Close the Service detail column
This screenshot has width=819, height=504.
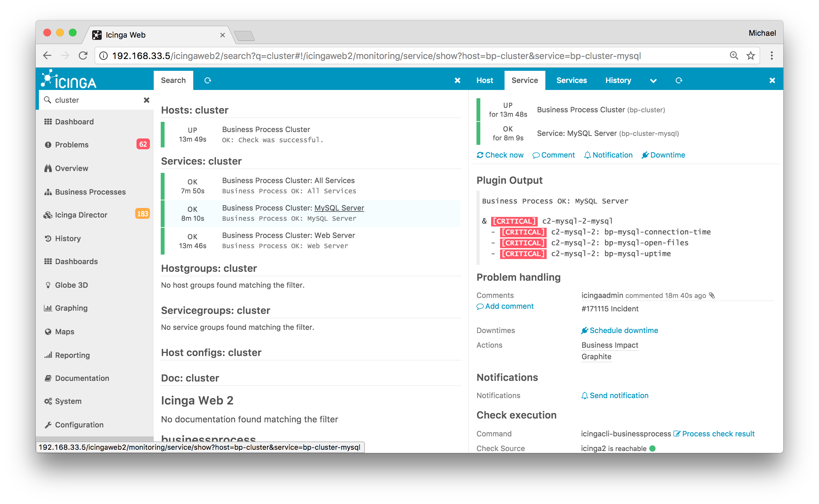click(772, 80)
